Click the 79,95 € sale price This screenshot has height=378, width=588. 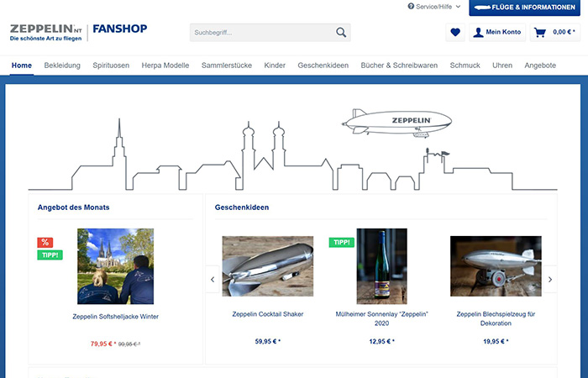point(103,344)
